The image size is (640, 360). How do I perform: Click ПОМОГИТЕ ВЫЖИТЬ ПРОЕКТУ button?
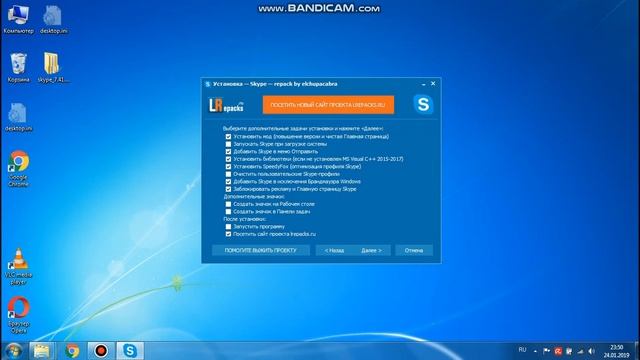coord(260,250)
